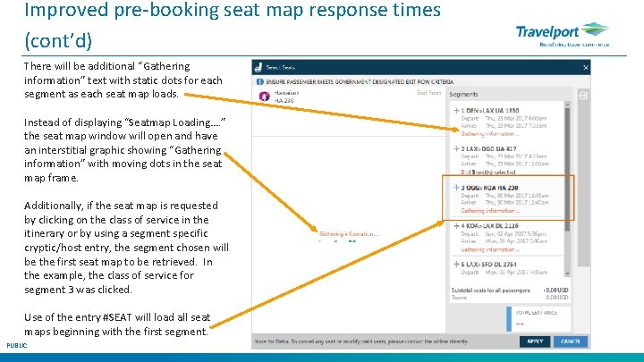Click the Segments list scrollbar thumb
This screenshot has height=362, width=644.
tap(567, 169)
